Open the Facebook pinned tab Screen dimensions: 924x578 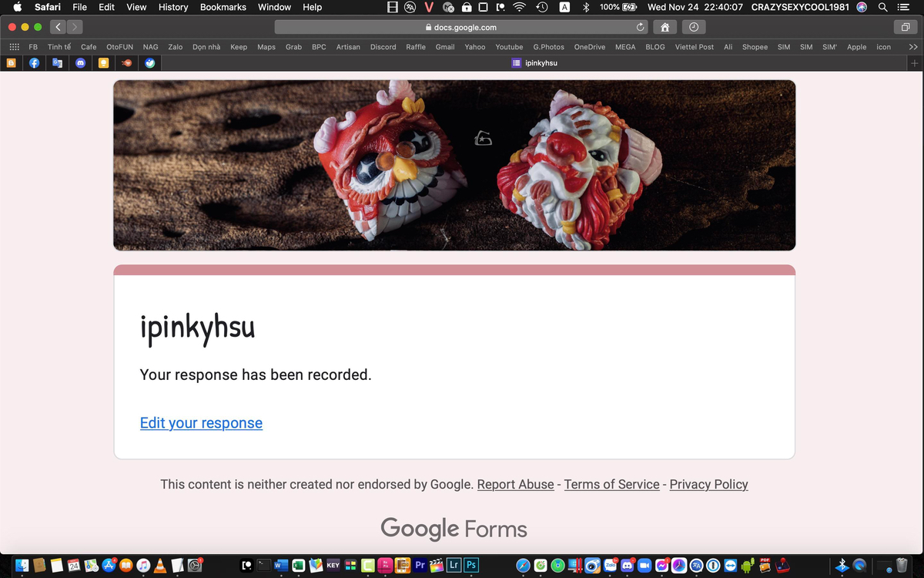click(35, 63)
